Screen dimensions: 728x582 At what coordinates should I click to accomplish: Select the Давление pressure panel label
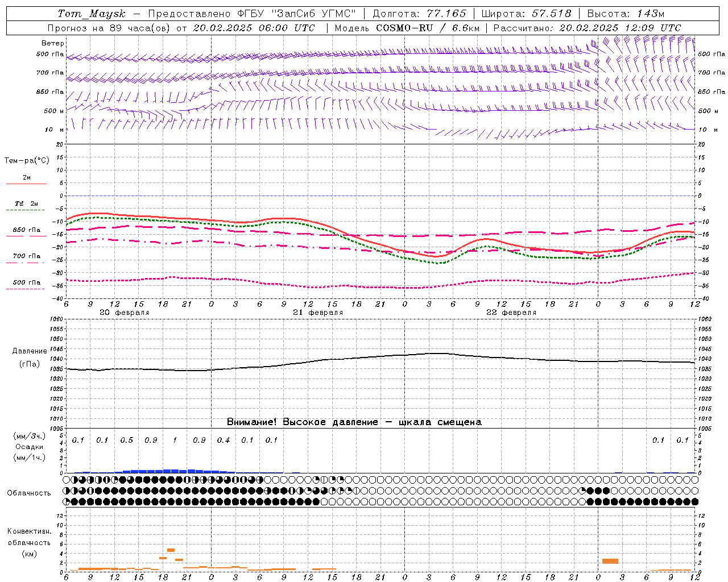point(30,351)
